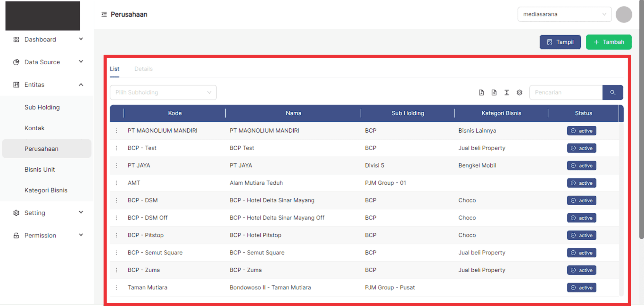Viewport: 644px width, 306px height.
Task: Open the user avatar menu
Action: (623, 14)
